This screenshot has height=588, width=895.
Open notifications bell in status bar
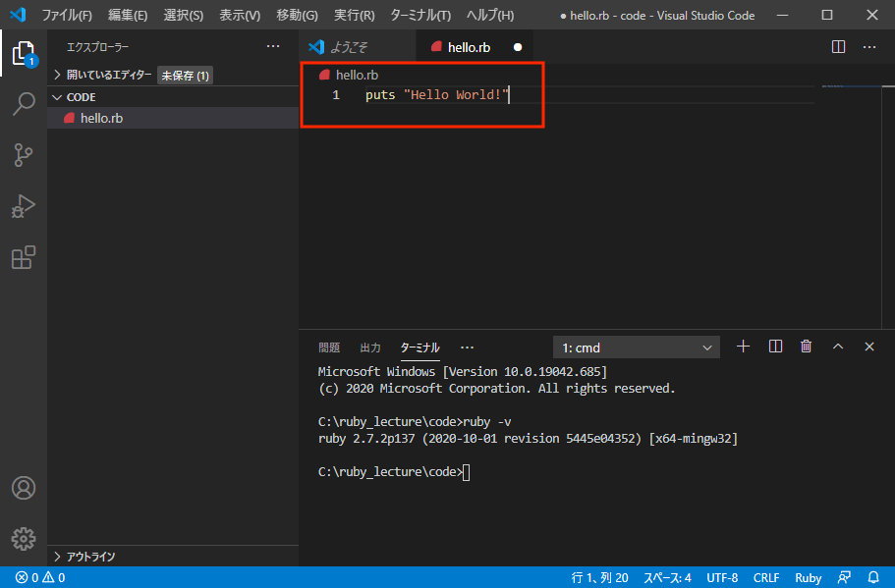(x=873, y=577)
